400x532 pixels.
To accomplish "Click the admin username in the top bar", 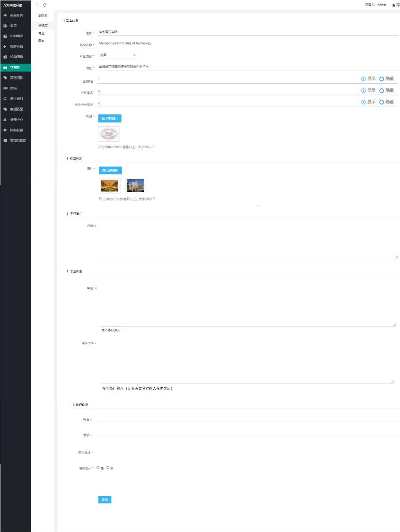I will 382,5.
